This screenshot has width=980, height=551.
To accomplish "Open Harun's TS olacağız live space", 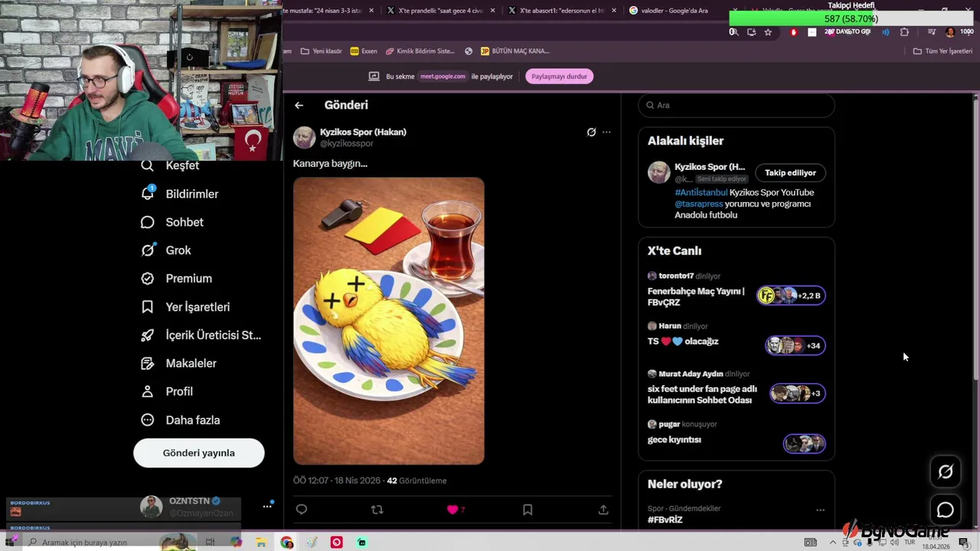I will 683,342.
